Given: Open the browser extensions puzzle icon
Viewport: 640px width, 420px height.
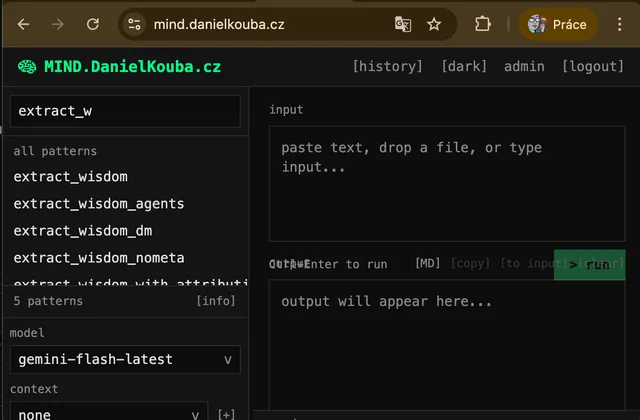Looking at the screenshot, I should point(483,24).
